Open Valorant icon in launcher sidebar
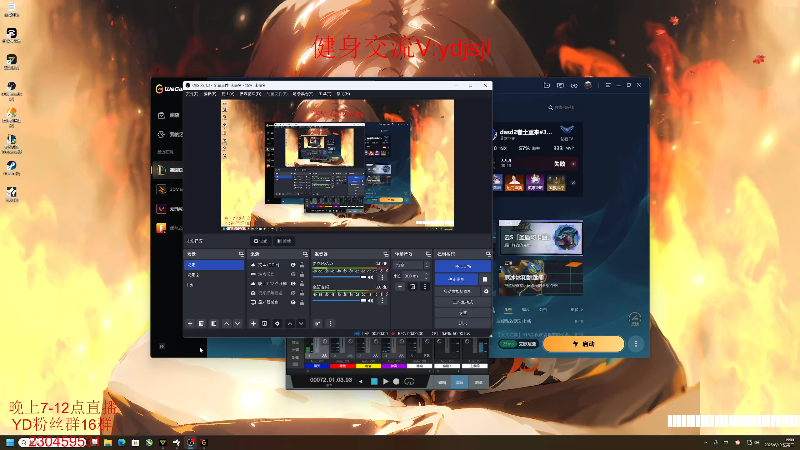Viewport: 800px width, 450px height. pyautogui.click(x=161, y=209)
